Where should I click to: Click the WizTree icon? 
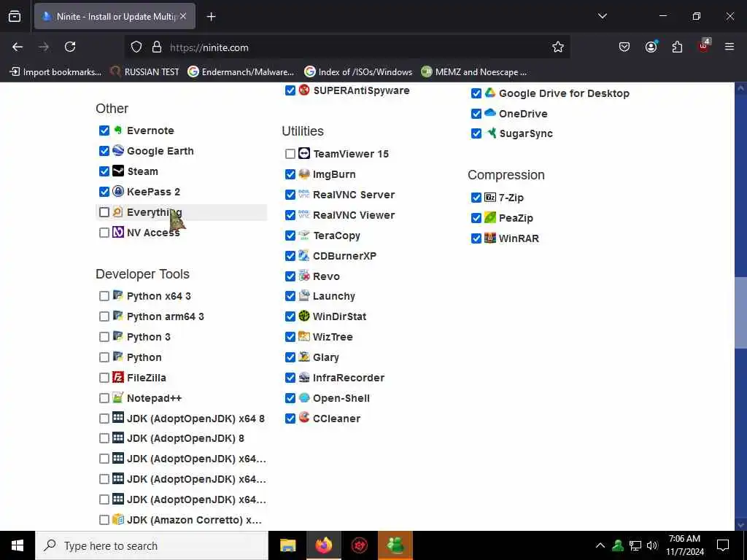304,337
